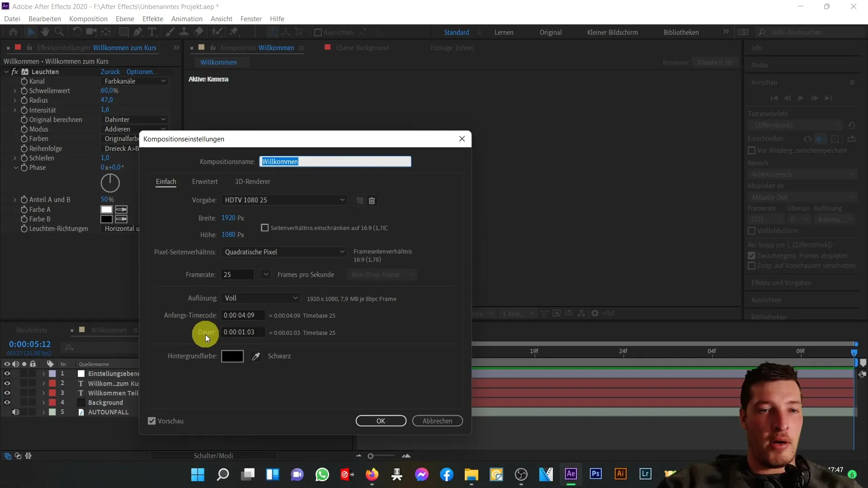Toggle visibility of Background layer
868x488 pixels.
point(7,402)
